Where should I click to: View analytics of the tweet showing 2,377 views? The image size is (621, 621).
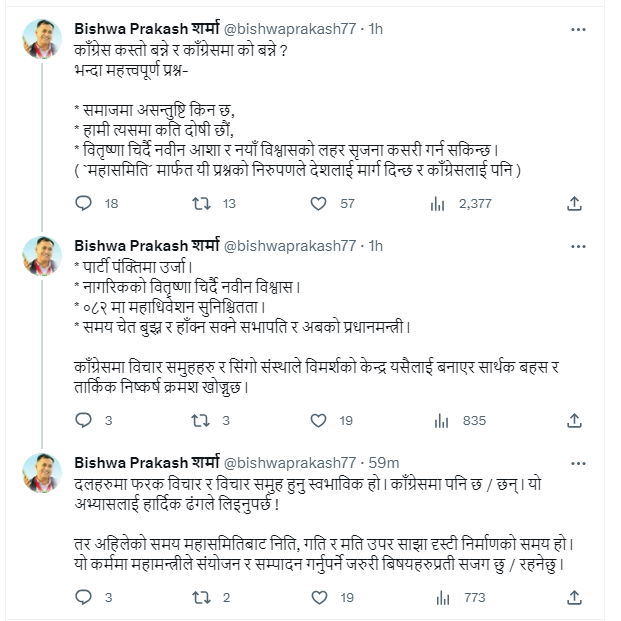(438, 204)
